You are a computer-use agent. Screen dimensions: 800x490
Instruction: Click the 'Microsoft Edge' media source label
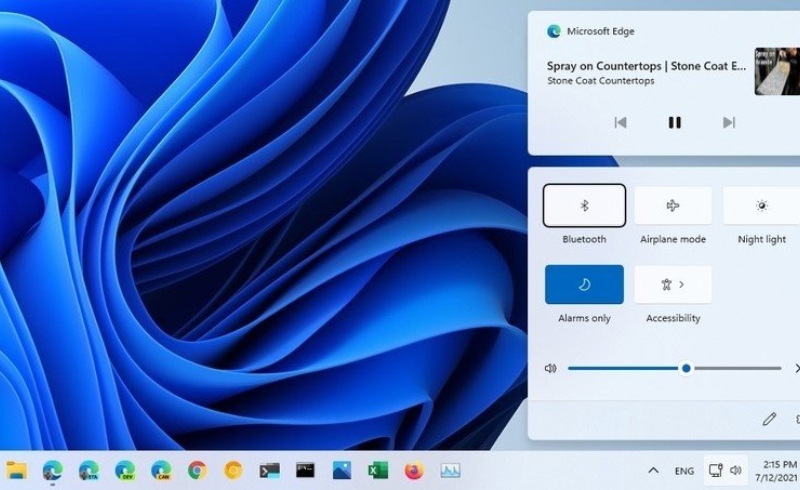[x=601, y=31]
